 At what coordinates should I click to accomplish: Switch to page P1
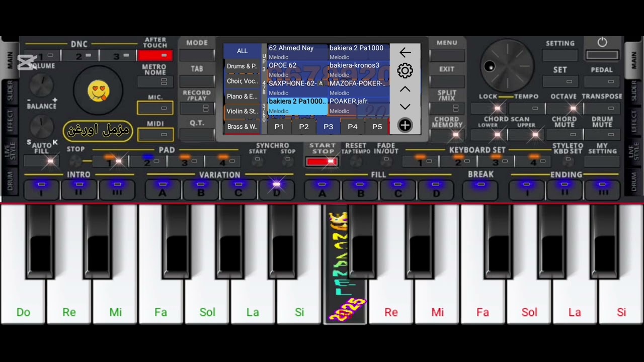pos(279,127)
